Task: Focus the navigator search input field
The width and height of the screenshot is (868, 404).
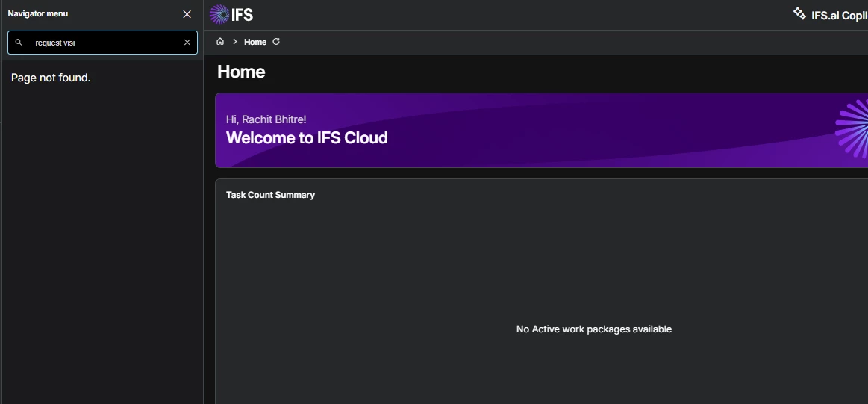Action: 102,43
